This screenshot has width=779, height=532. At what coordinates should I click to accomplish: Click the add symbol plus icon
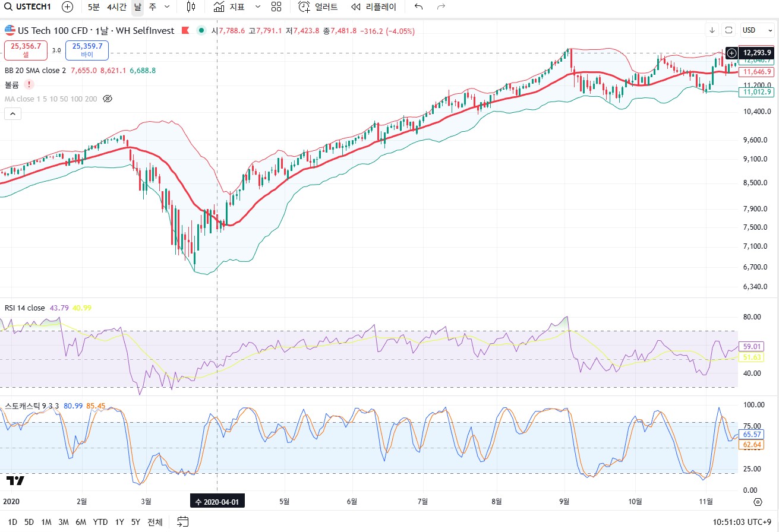tap(68, 7)
